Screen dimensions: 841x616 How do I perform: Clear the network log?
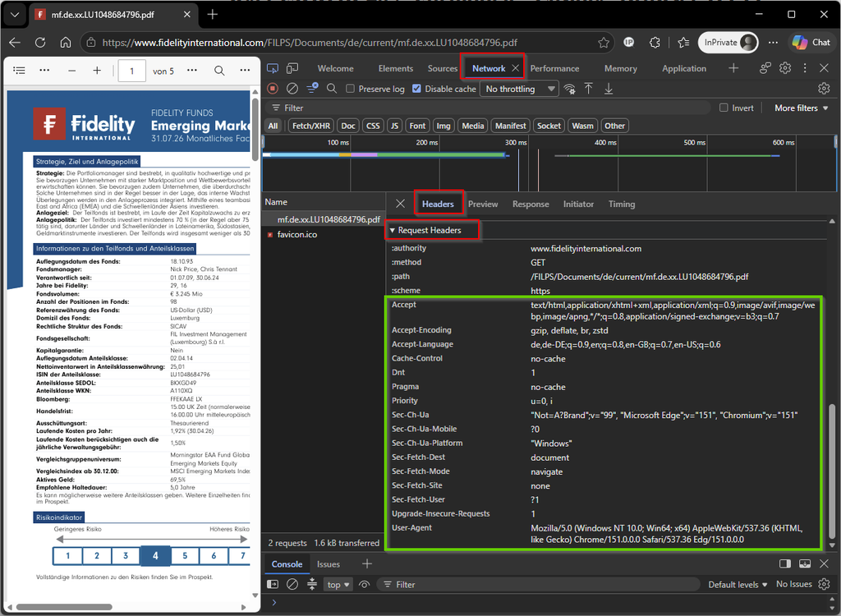pyautogui.click(x=292, y=89)
